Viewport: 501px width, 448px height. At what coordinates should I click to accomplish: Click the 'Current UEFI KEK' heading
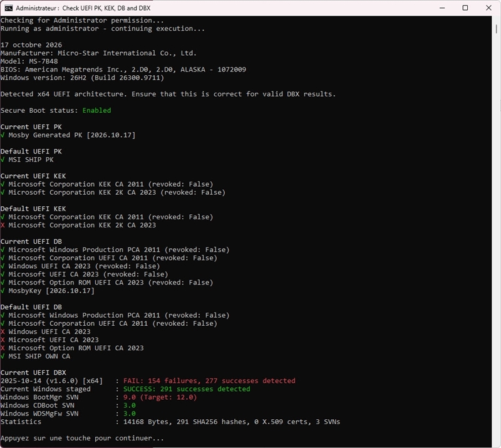tap(33, 176)
